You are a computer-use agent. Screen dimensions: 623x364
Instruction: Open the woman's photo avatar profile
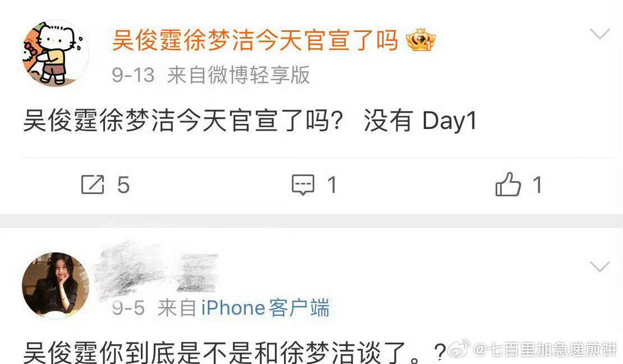pos(55,285)
